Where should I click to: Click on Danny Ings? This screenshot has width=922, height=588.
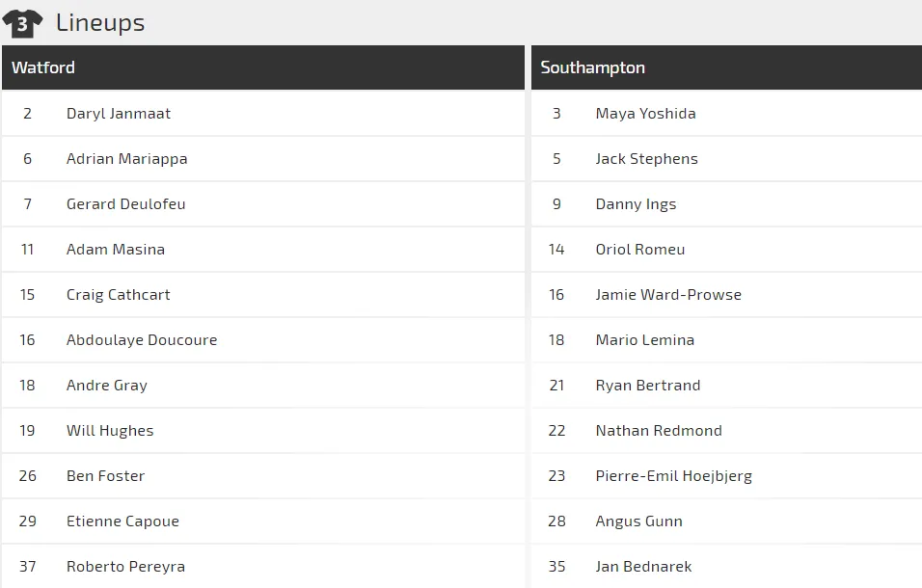click(x=636, y=204)
